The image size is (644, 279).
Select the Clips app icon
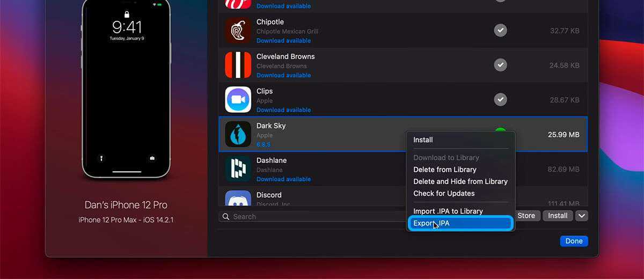[238, 100]
